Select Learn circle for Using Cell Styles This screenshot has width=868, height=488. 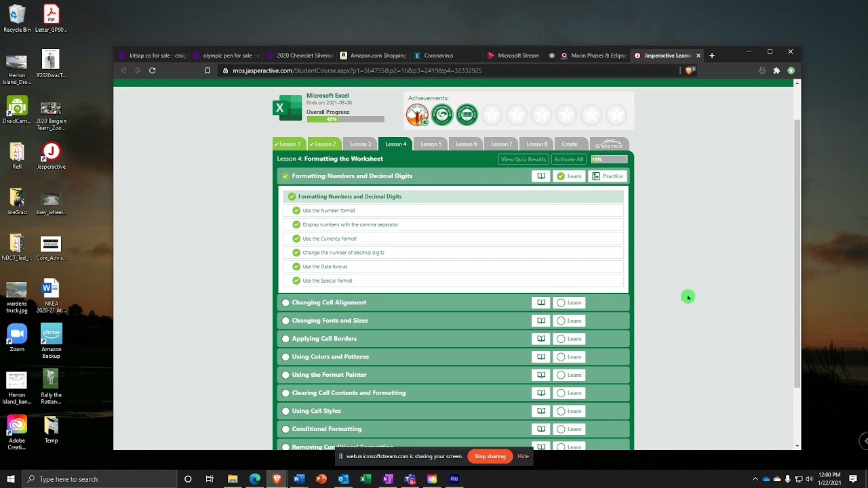561,411
